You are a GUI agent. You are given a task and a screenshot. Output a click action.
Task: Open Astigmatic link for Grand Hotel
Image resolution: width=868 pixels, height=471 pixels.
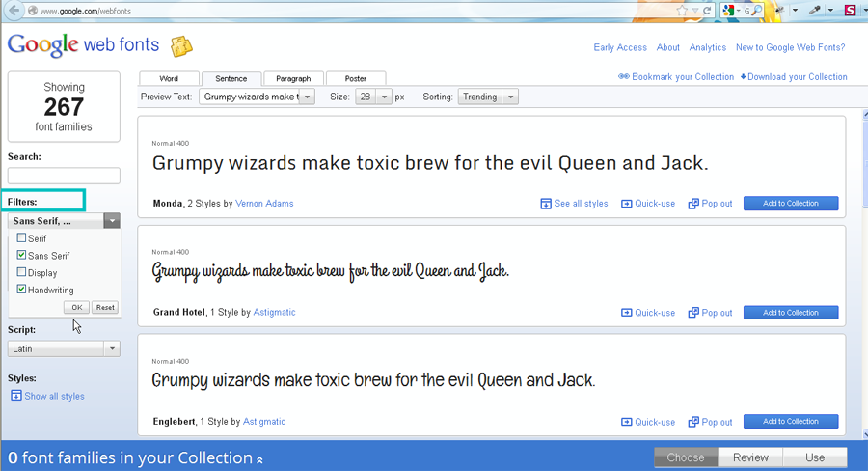274,312
